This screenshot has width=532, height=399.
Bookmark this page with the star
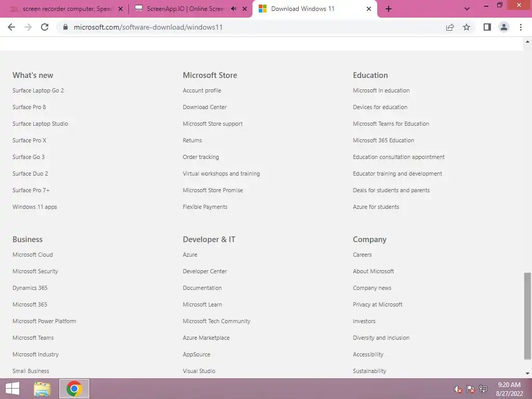(x=467, y=27)
